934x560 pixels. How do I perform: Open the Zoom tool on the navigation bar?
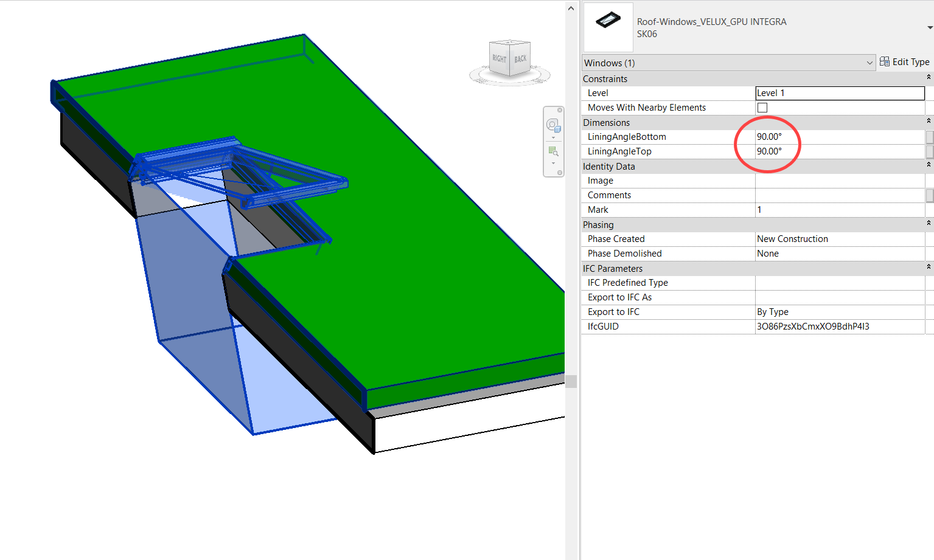click(554, 150)
